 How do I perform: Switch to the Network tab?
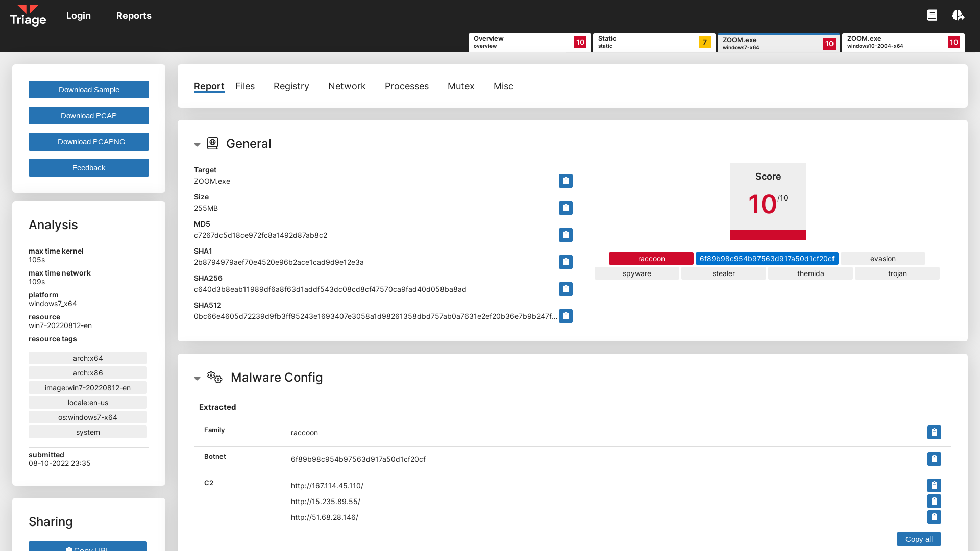pos(347,86)
